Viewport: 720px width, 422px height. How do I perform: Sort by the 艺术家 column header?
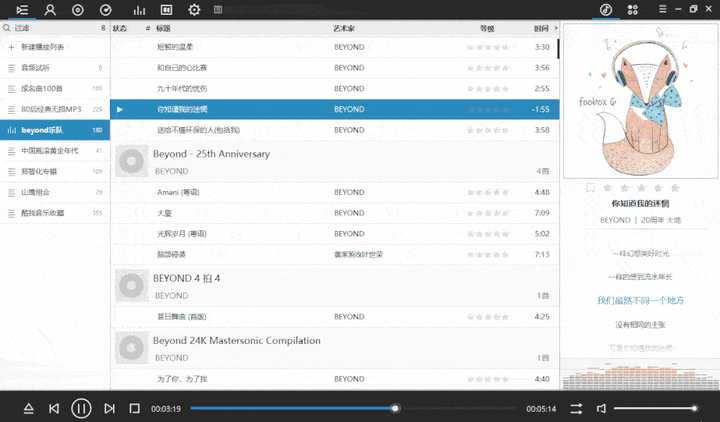344,28
